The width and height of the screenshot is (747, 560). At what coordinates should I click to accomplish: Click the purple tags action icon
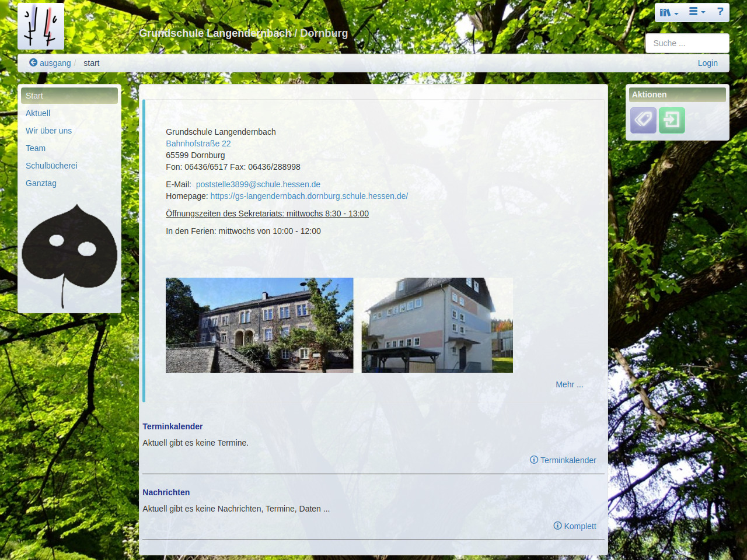pyautogui.click(x=643, y=120)
